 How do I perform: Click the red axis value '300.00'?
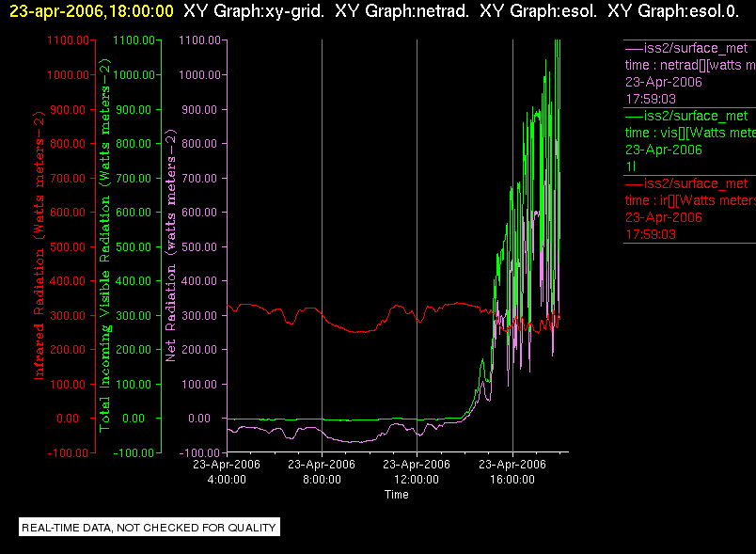pos(68,315)
